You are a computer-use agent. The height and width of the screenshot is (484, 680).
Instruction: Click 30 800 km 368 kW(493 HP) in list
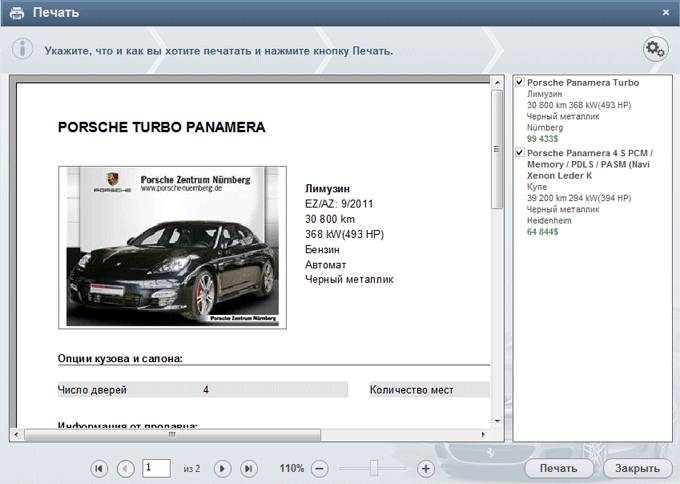coord(579,105)
